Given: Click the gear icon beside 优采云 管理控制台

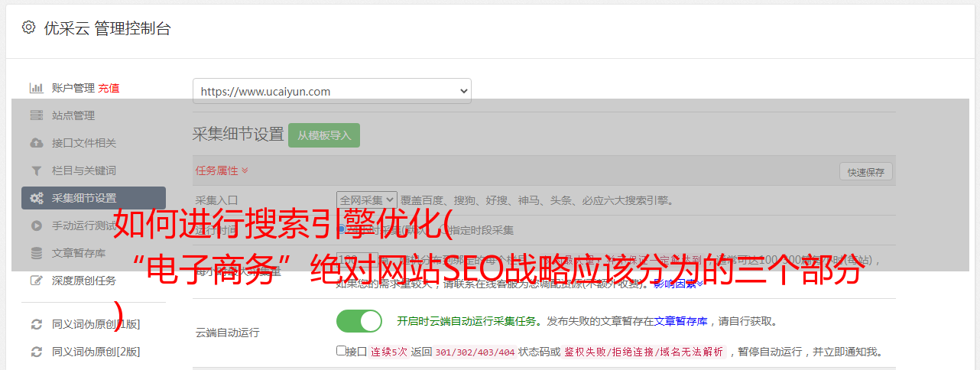Looking at the screenshot, I should click(28, 28).
